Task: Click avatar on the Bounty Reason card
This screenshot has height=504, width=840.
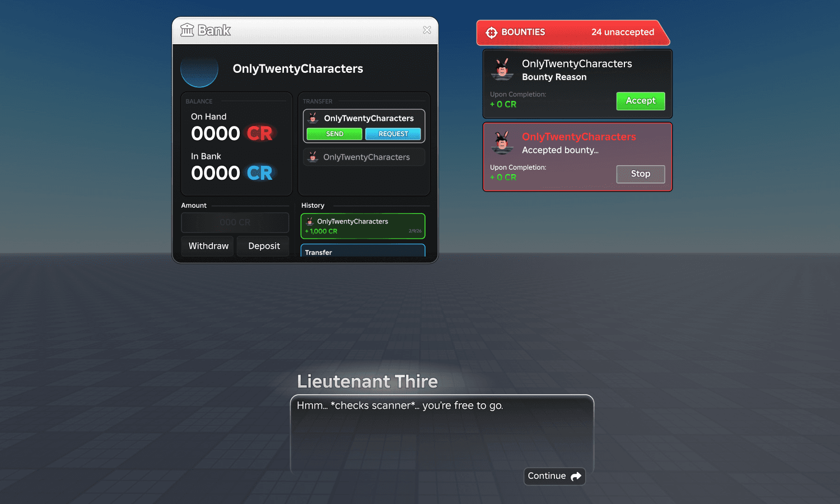Action: (502, 69)
